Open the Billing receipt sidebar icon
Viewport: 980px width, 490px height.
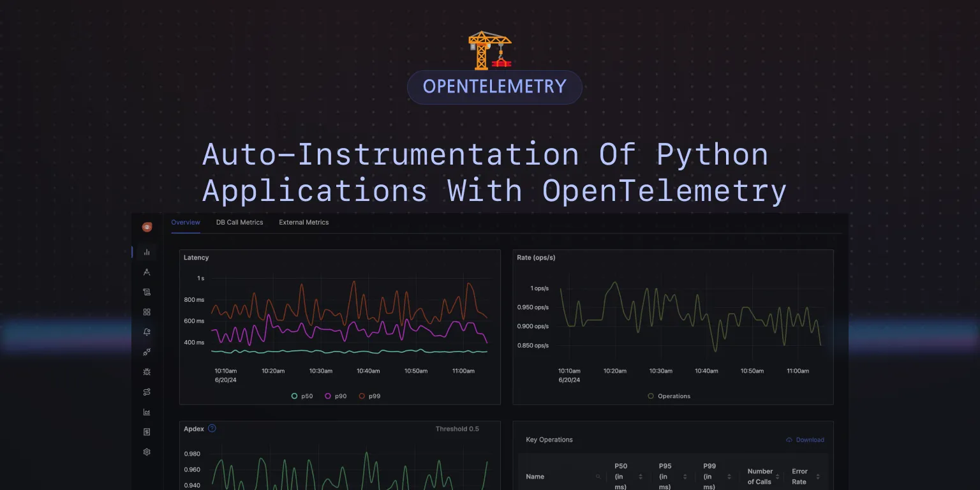pyautogui.click(x=147, y=432)
